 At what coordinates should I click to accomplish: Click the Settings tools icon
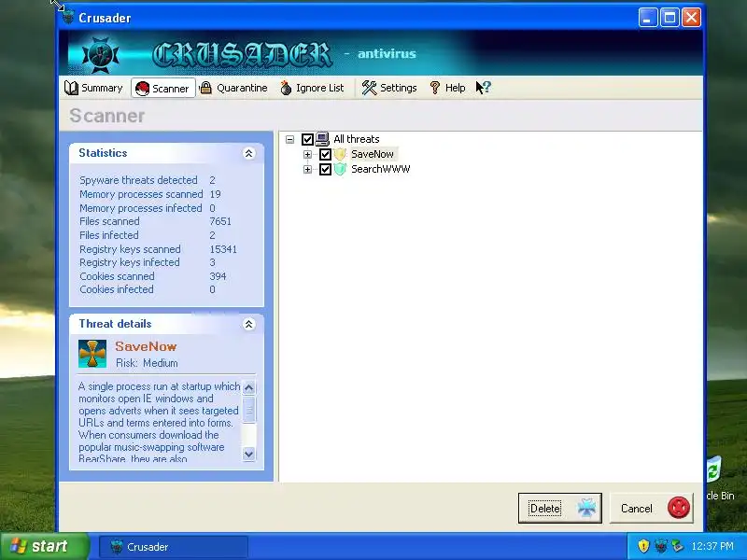click(x=369, y=88)
